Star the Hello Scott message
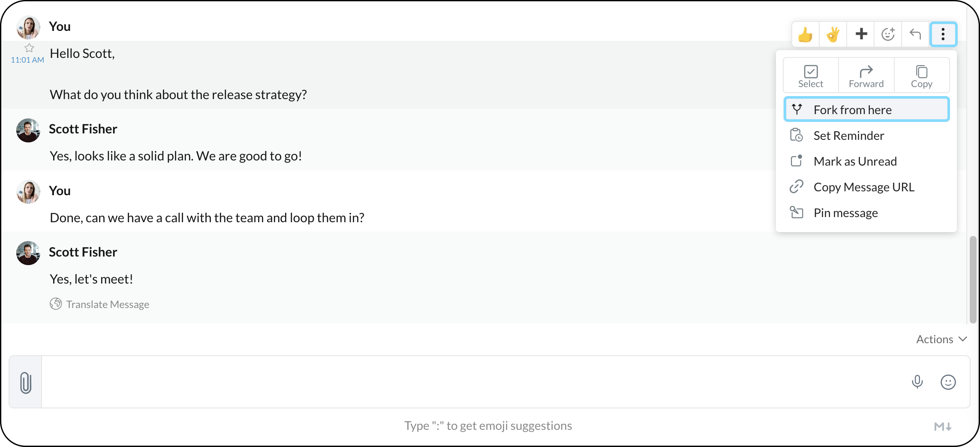This screenshot has height=447, width=980. point(29,48)
